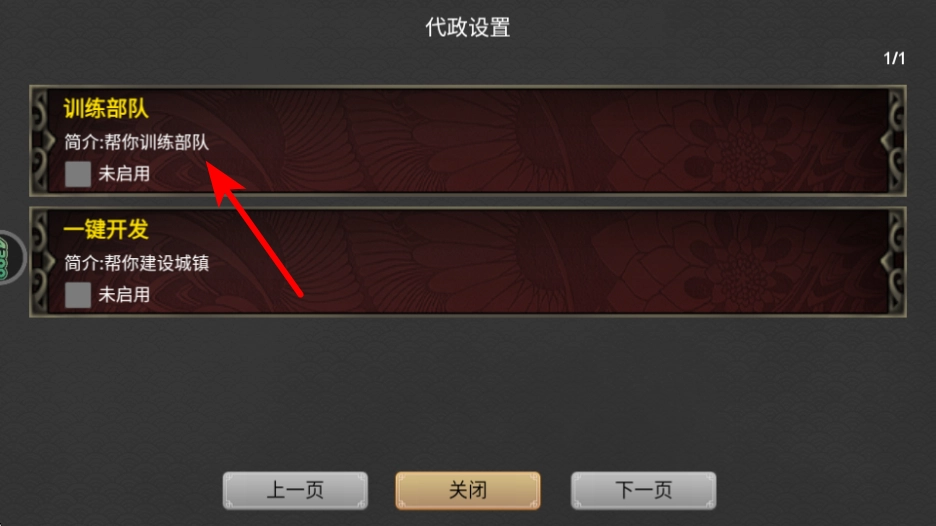936x526 pixels.
Task: Click the green round icon at left edge
Action: tap(9, 257)
